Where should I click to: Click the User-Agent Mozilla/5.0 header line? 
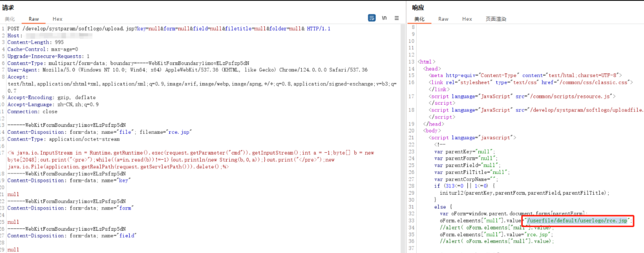click(x=187, y=70)
